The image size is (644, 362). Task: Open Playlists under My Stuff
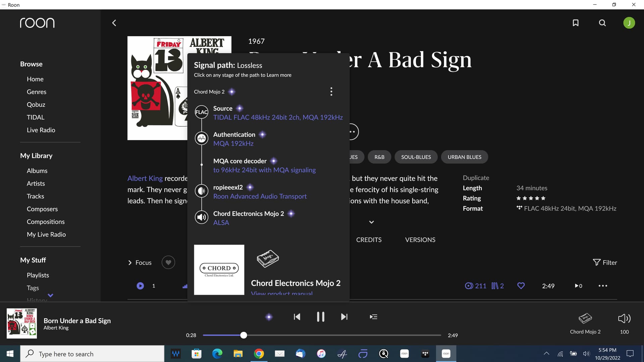pos(38,275)
